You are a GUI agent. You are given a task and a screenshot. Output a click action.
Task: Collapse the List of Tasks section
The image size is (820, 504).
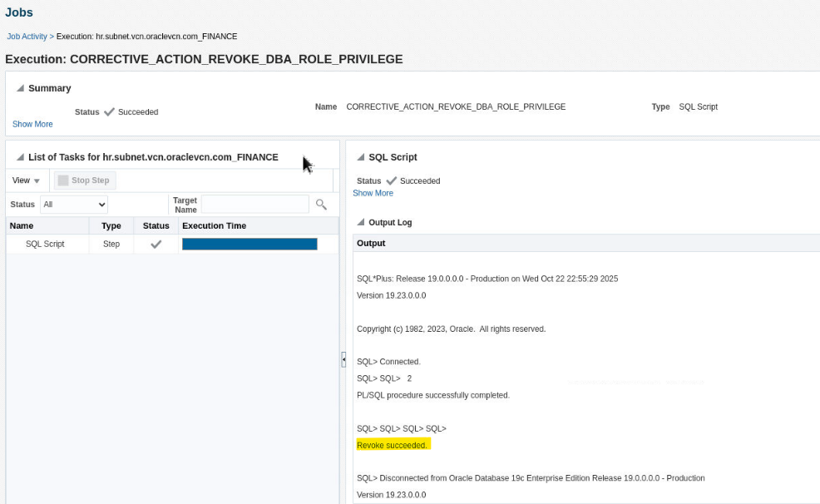coord(20,157)
